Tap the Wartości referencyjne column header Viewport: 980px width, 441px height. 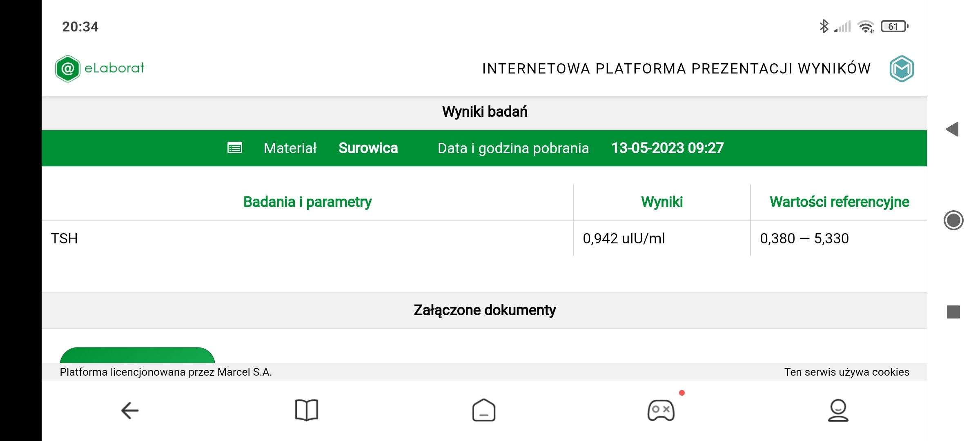(839, 202)
